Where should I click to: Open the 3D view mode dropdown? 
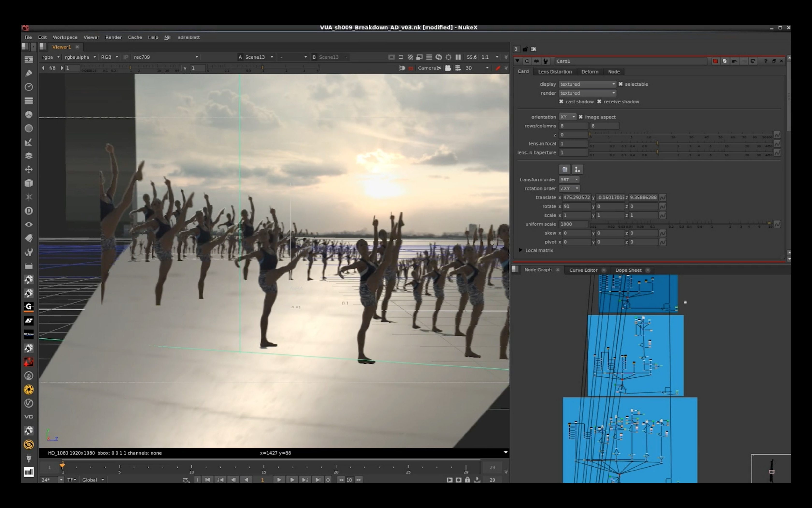tap(477, 68)
